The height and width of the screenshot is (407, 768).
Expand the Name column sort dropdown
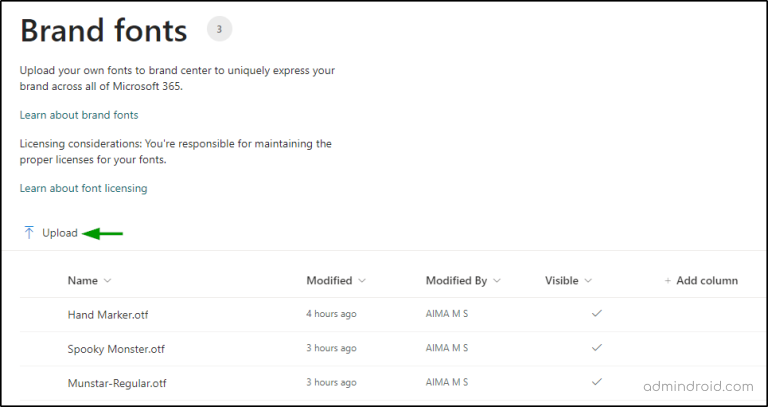coord(108,281)
